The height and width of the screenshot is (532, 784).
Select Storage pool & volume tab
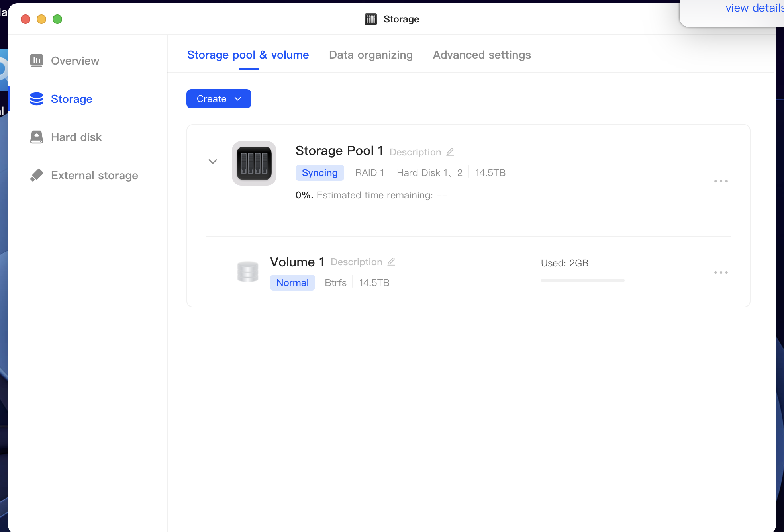(x=248, y=55)
